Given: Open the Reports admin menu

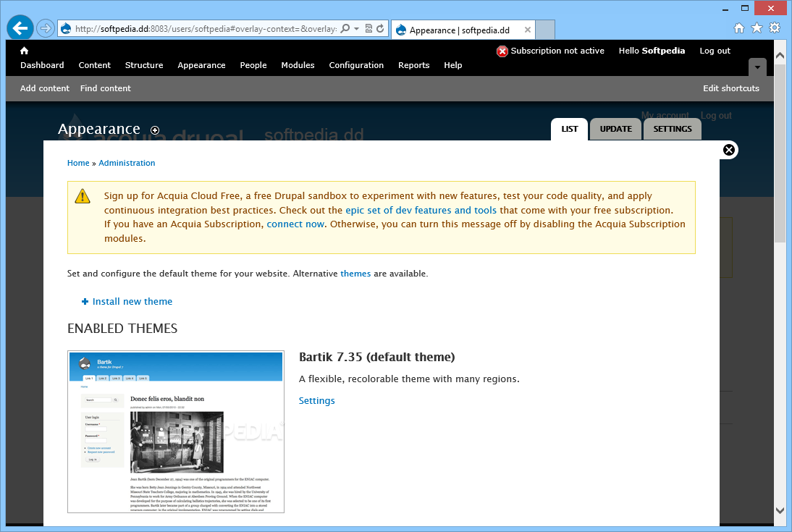Looking at the screenshot, I should click(413, 65).
